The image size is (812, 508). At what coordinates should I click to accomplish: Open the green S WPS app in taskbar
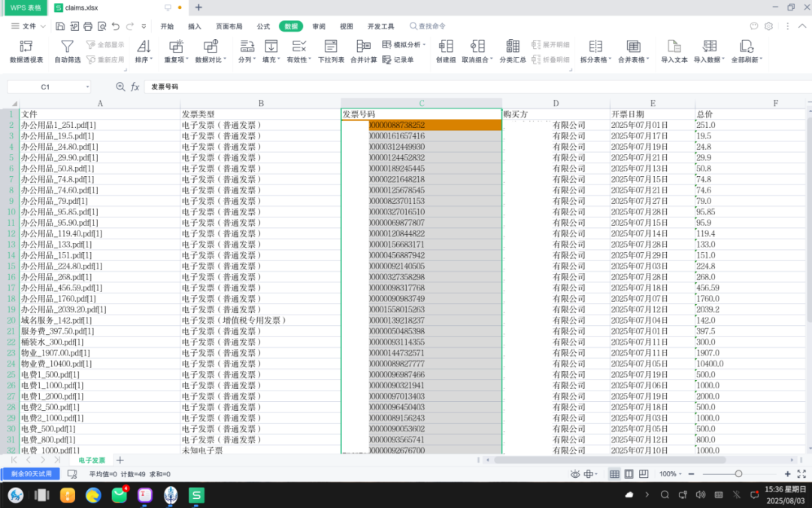coord(196,495)
